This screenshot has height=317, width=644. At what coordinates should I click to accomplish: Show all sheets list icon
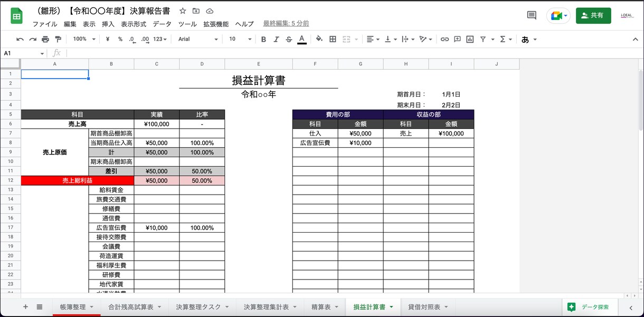click(40, 306)
